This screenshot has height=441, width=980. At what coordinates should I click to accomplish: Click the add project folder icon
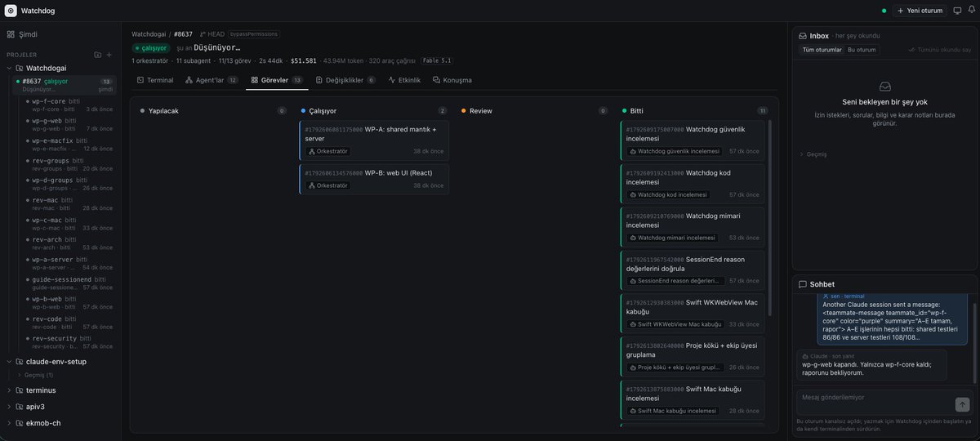click(x=98, y=55)
